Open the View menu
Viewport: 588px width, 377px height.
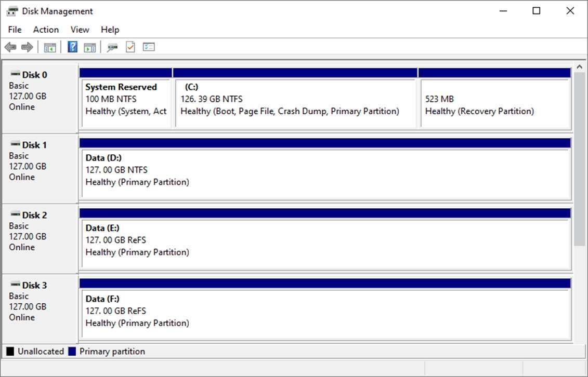coord(80,30)
